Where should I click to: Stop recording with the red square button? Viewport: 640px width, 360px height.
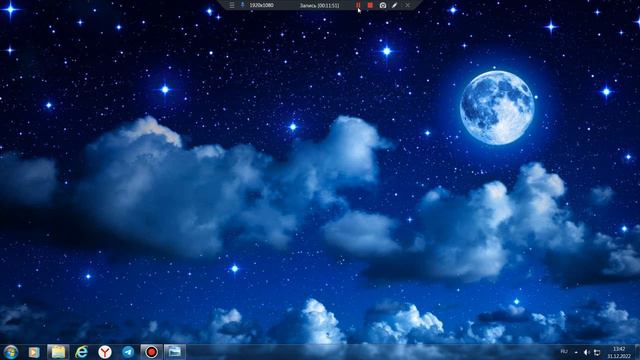[x=370, y=5]
